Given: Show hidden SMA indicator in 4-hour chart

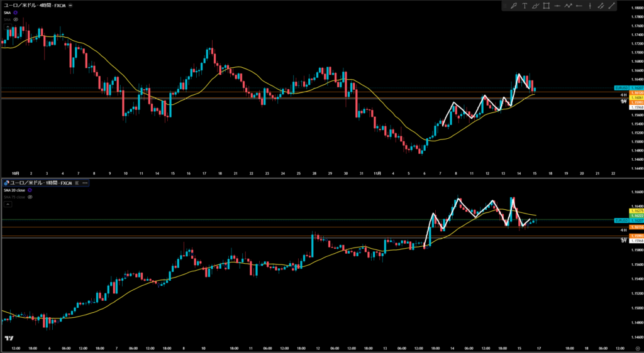Looking at the screenshot, I should tap(16, 19).
